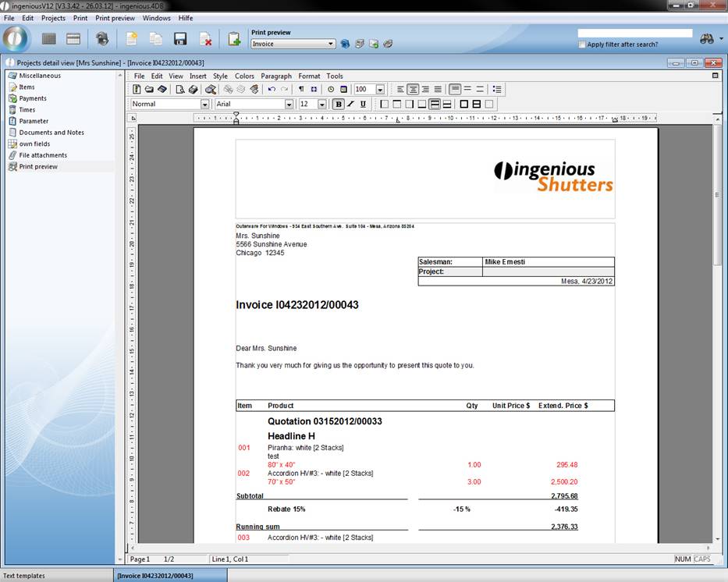Screen dimensions: 728x582
Task: Click the new document icon in main toolbar
Action: tap(132, 39)
